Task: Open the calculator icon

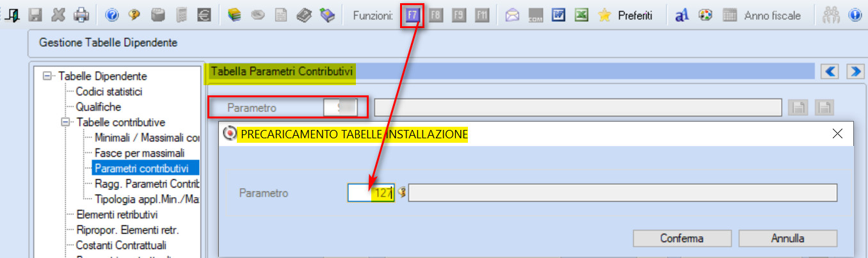Action: [182, 14]
